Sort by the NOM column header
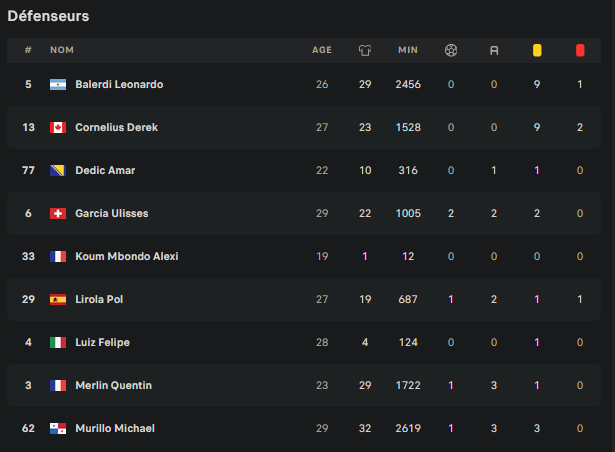This screenshot has height=452, width=615. [62, 50]
